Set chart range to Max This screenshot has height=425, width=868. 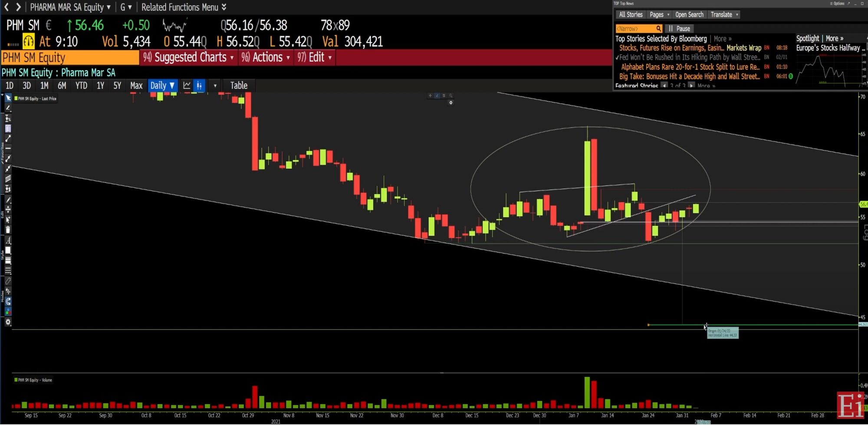136,85
